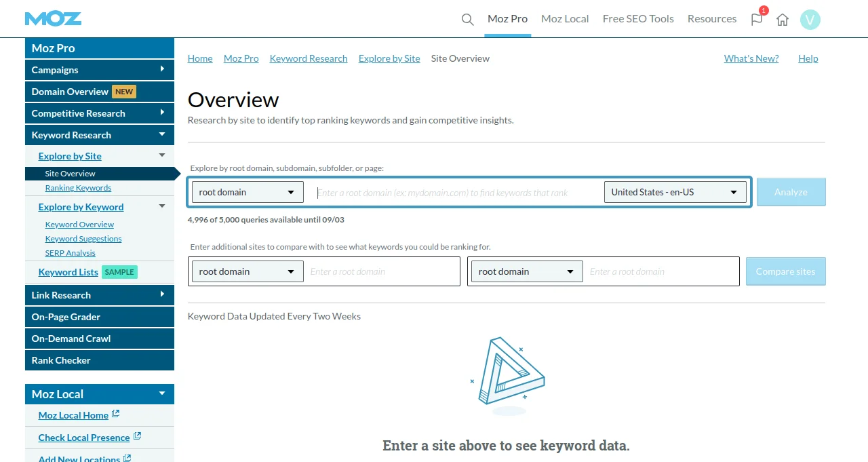This screenshot has height=462, width=868.
Task: Click 'Enter a site above to see keyword data.'
Action: (506, 446)
